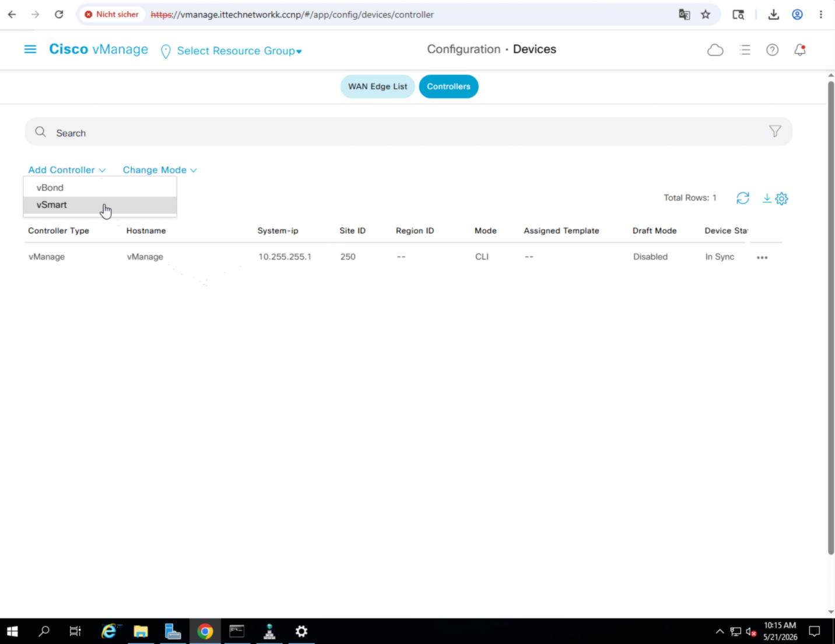Switch to Chrome in the taskbar
The image size is (835, 644).
pyautogui.click(x=205, y=631)
